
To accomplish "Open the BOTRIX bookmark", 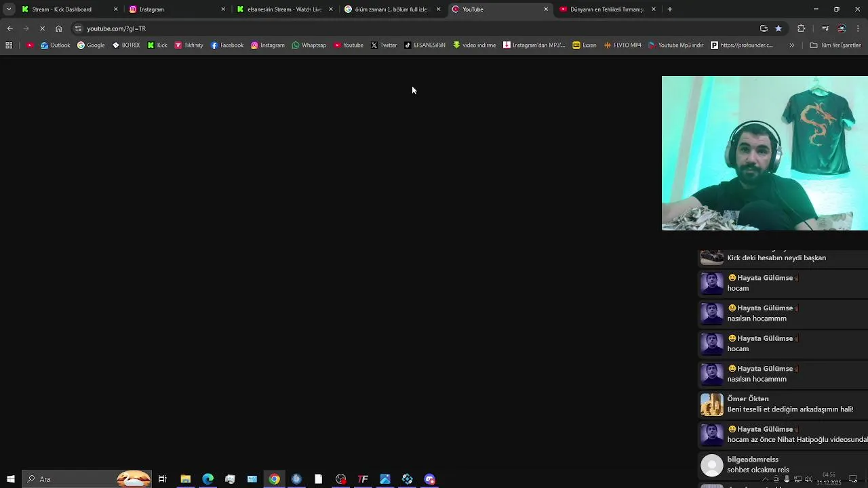I will click(x=126, y=45).
